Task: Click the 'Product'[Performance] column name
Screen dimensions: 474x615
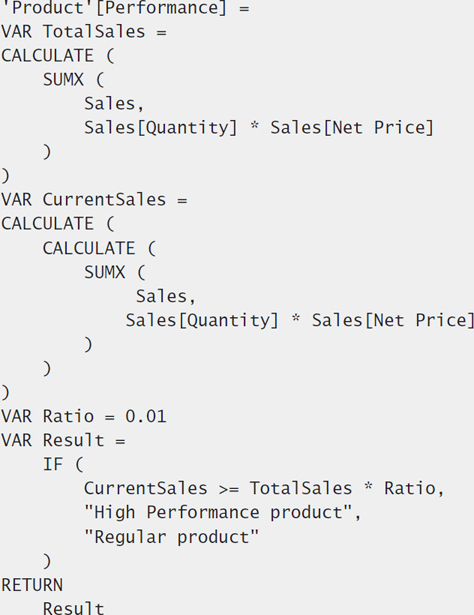Action: (x=114, y=8)
